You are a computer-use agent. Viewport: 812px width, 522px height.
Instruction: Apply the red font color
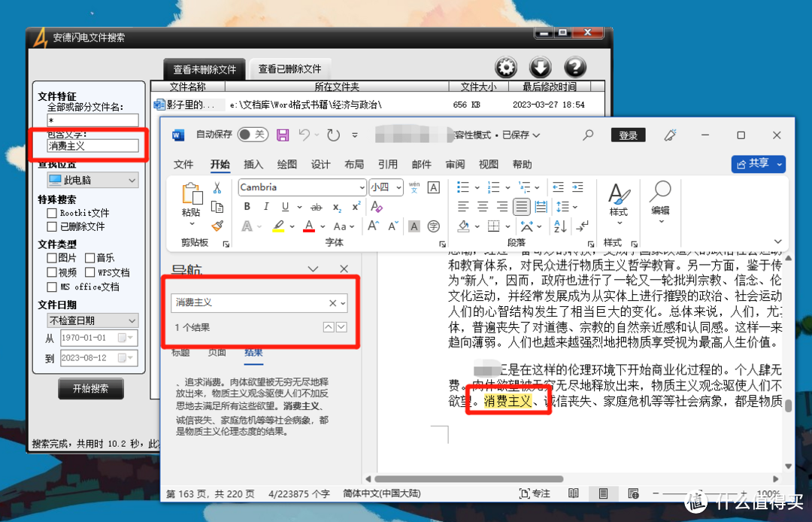coord(309,226)
